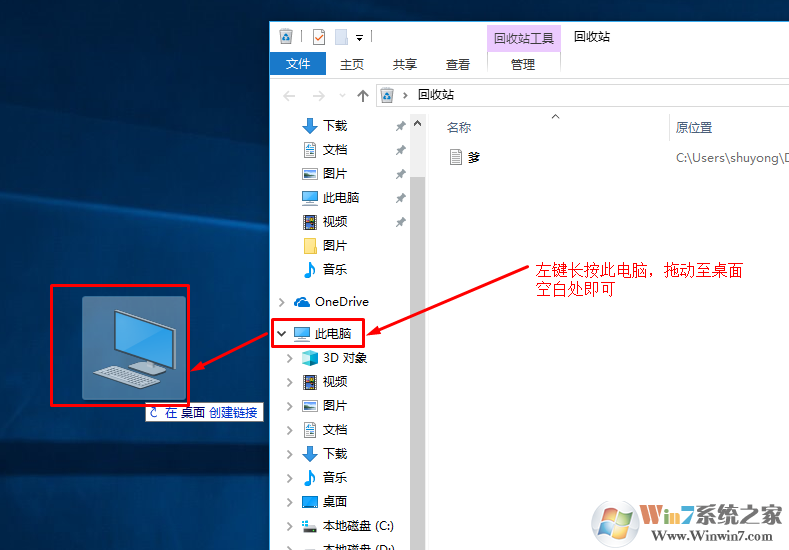
Task: Click the Properties checkmark quick access icon
Action: click(319, 37)
